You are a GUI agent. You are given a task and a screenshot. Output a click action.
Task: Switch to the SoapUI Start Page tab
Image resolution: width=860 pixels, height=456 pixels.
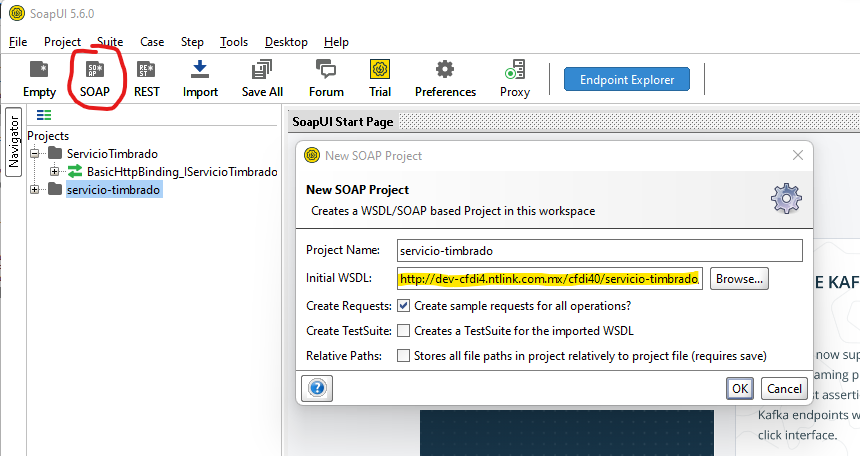[x=343, y=122]
